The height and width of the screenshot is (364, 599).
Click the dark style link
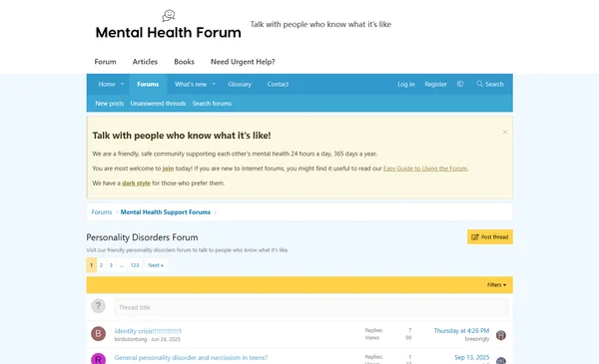136,183
